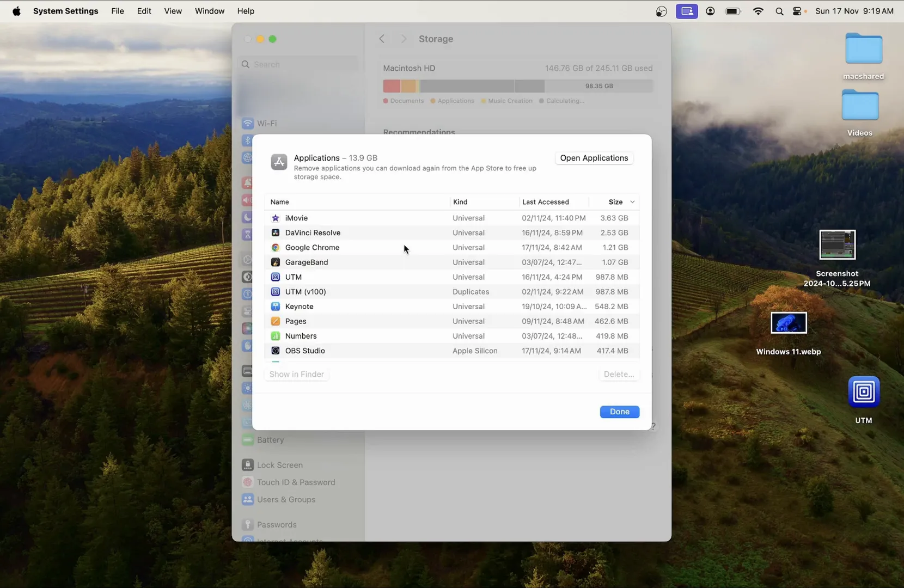The height and width of the screenshot is (588, 904).
Task: Click the 987.8 MB size of UTM row
Action: (612, 277)
